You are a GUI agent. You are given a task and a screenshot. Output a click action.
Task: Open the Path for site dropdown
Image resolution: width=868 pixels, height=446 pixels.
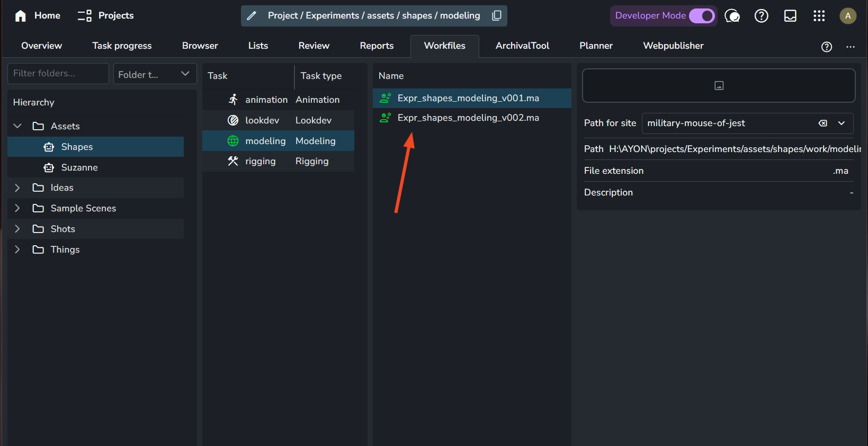[841, 123]
